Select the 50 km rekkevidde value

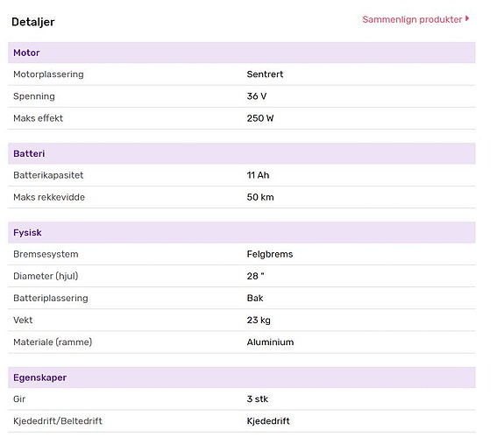260,197
